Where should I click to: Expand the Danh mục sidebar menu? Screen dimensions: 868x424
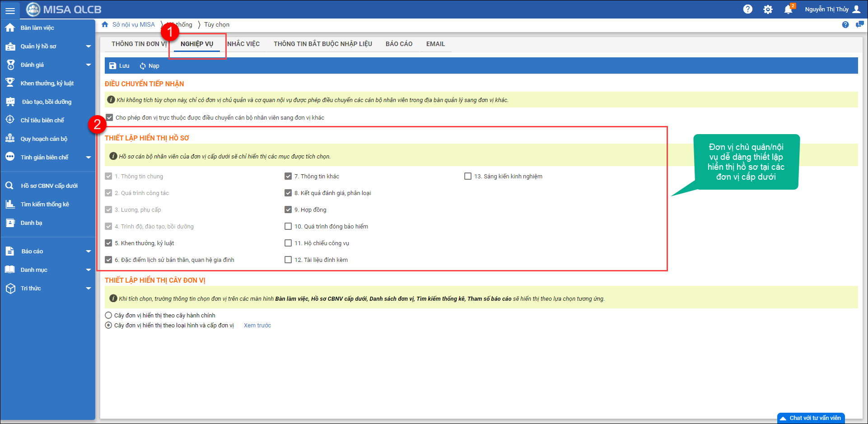88,270
